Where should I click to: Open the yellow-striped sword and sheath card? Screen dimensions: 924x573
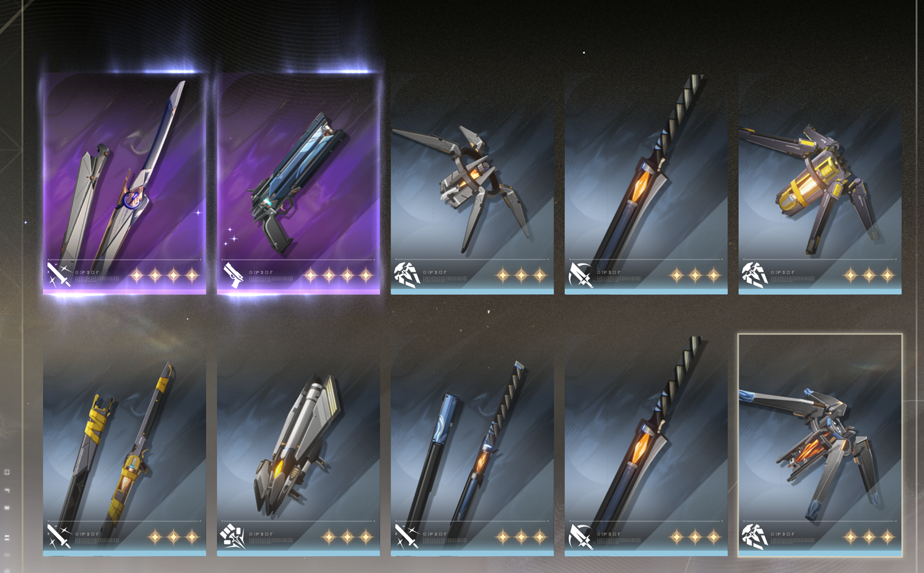124,446
